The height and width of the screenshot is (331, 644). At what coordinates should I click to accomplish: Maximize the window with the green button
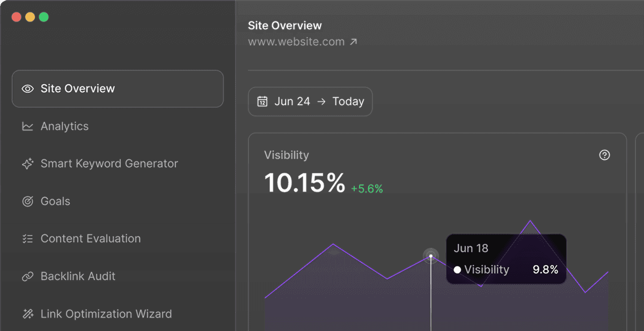pos(44,17)
